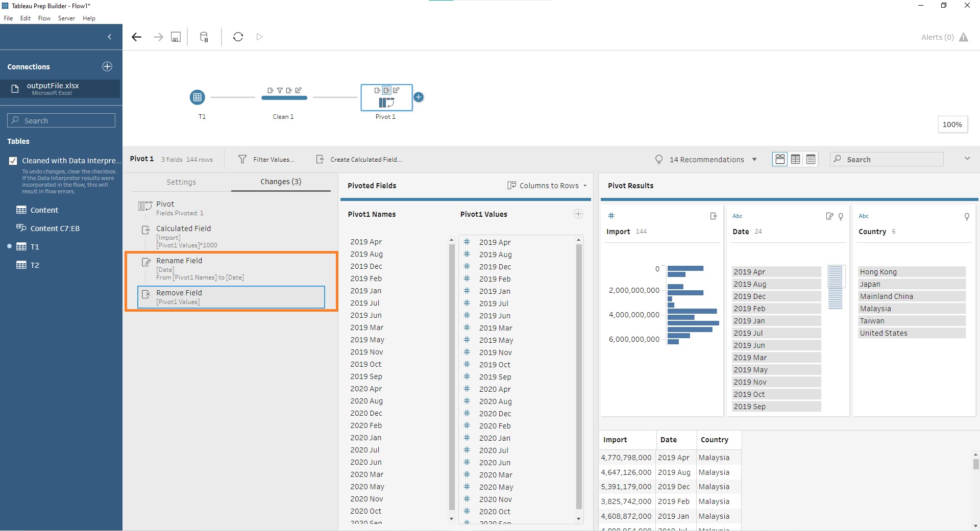Image resolution: width=980 pixels, height=531 pixels.
Task: Click the Import field number type icon
Action: [611, 216]
